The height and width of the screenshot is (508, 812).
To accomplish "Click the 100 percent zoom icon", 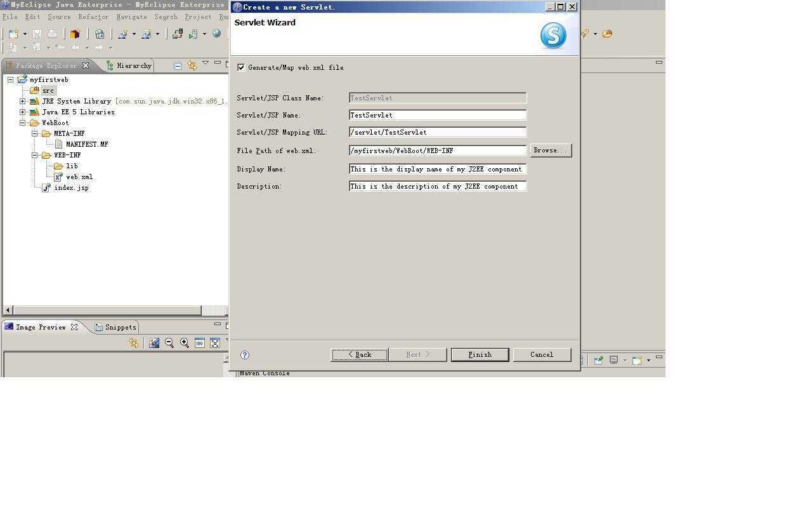I will (x=200, y=343).
